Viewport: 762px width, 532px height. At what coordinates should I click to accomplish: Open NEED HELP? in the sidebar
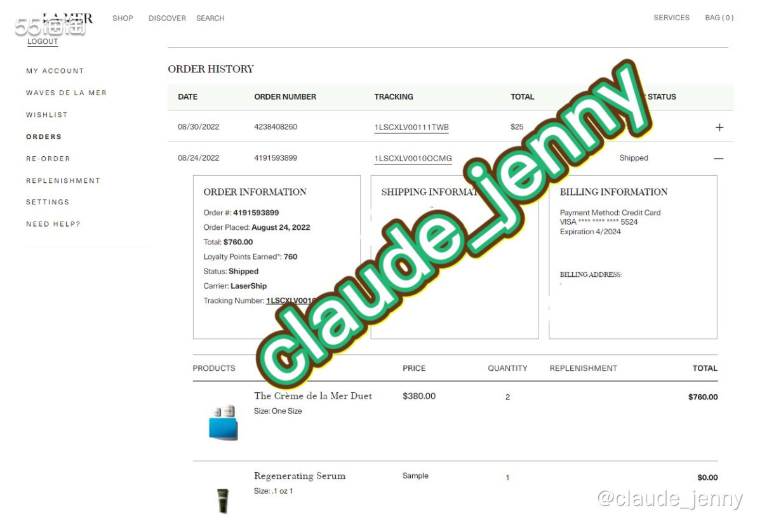(x=53, y=224)
